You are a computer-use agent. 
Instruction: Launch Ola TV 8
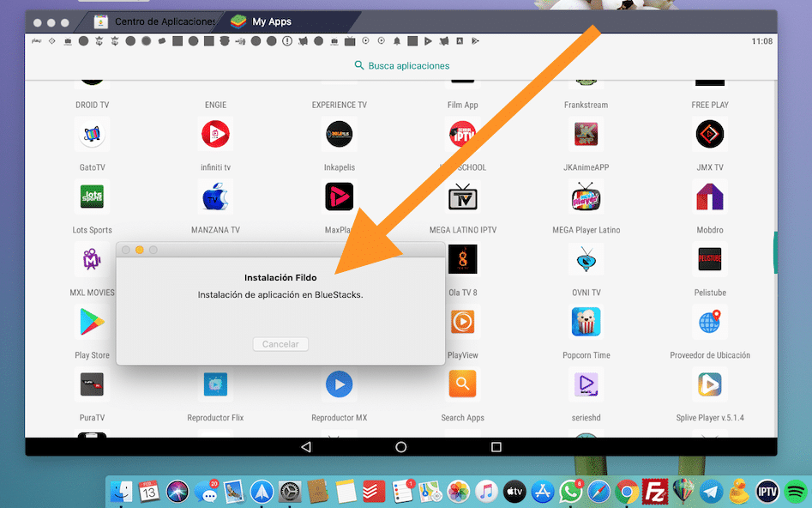(x=462, y=259)
